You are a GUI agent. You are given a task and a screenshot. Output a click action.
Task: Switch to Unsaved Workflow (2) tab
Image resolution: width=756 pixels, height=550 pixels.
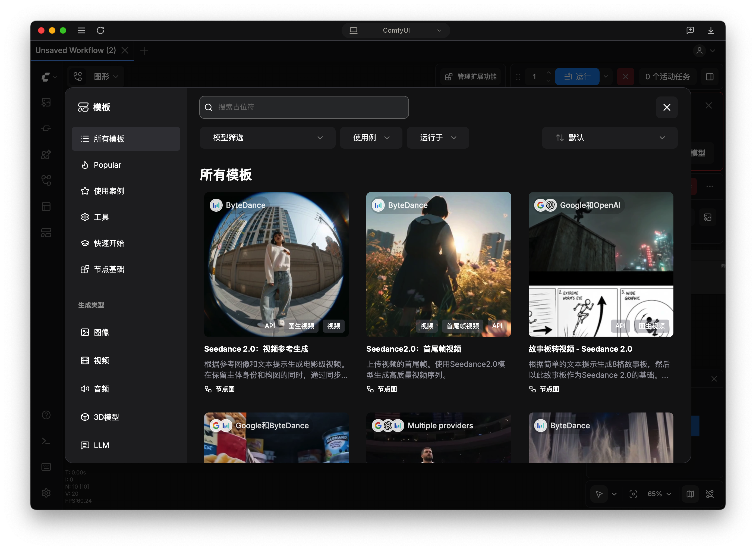pyautogui.click(x=76, y=50)
